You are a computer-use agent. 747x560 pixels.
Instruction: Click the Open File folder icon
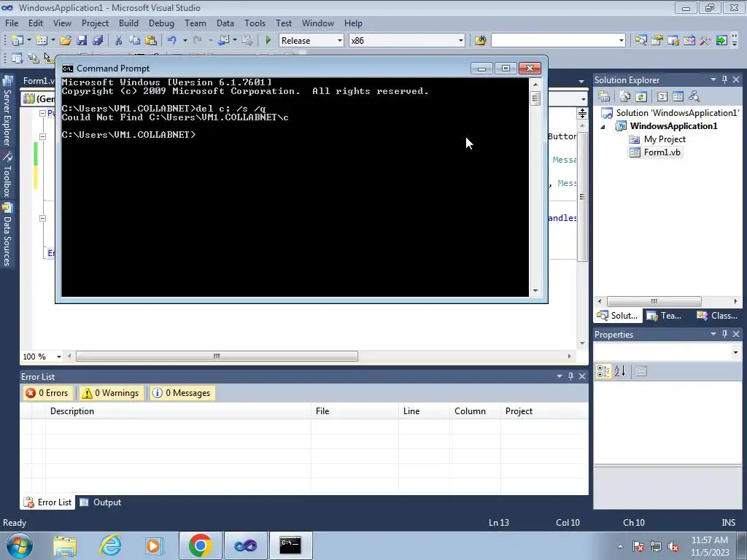click(66, 41)
